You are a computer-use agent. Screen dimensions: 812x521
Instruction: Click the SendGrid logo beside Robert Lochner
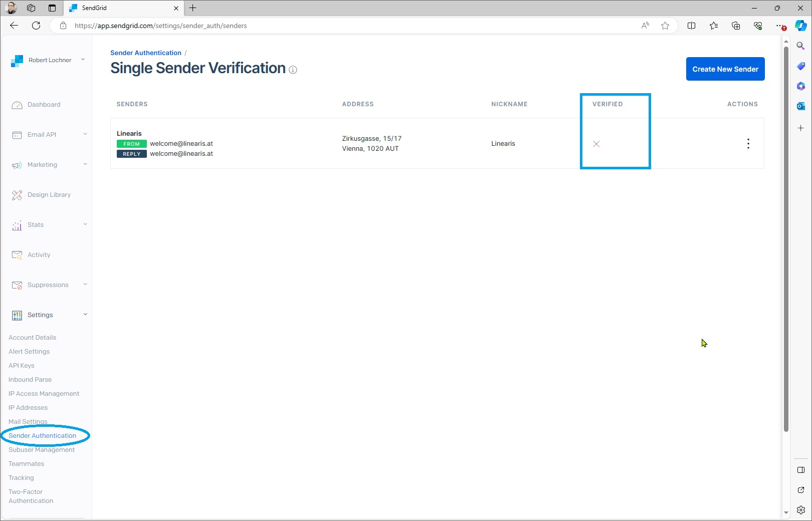coord(17,61)
